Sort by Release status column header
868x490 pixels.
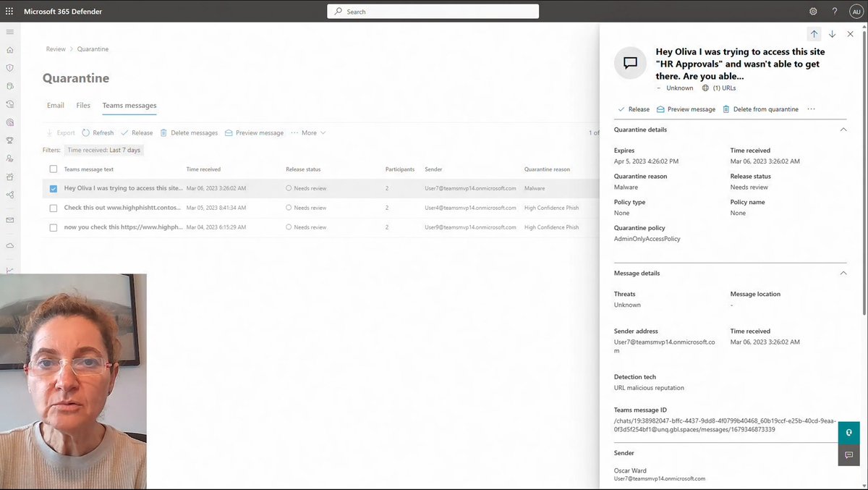pyautogui.click(x=303, y=169)
